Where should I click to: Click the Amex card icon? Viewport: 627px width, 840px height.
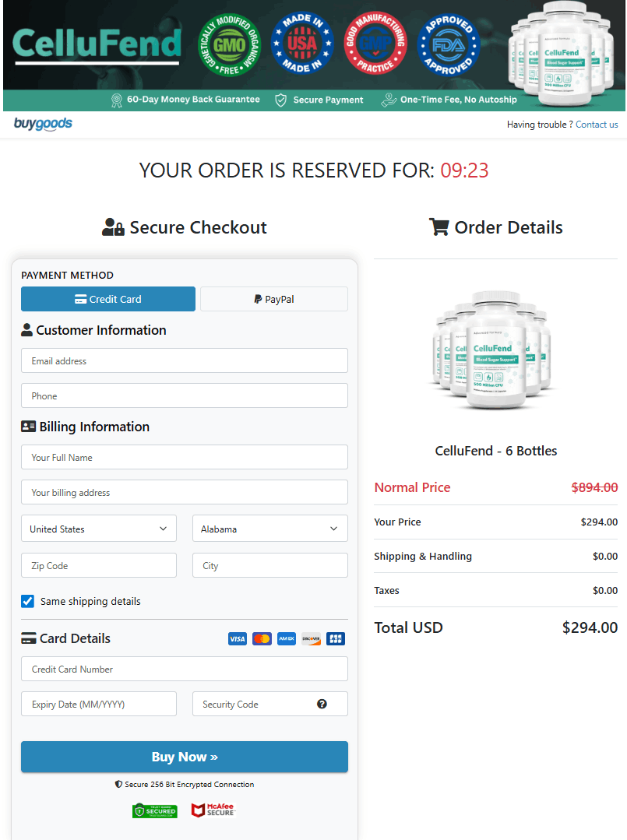point(287,638)
